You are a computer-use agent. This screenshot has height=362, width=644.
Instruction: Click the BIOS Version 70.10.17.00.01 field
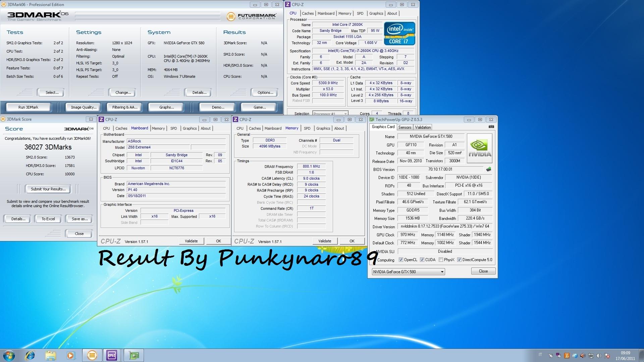(440, 169)
